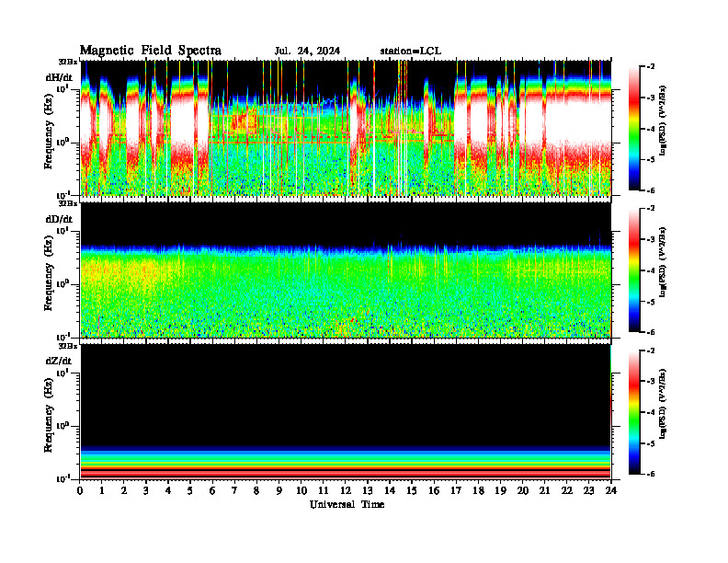Click hour tick "5" on Universal Time axis
Screen dimensions: 728x563
pyautogui.click(x=190, y=490)
